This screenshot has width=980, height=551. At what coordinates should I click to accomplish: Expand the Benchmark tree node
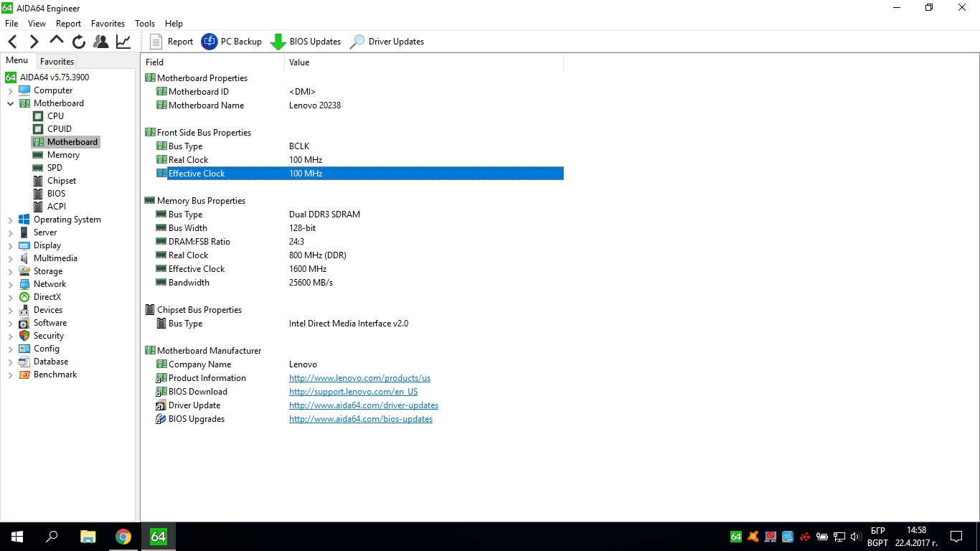point(10,375)
